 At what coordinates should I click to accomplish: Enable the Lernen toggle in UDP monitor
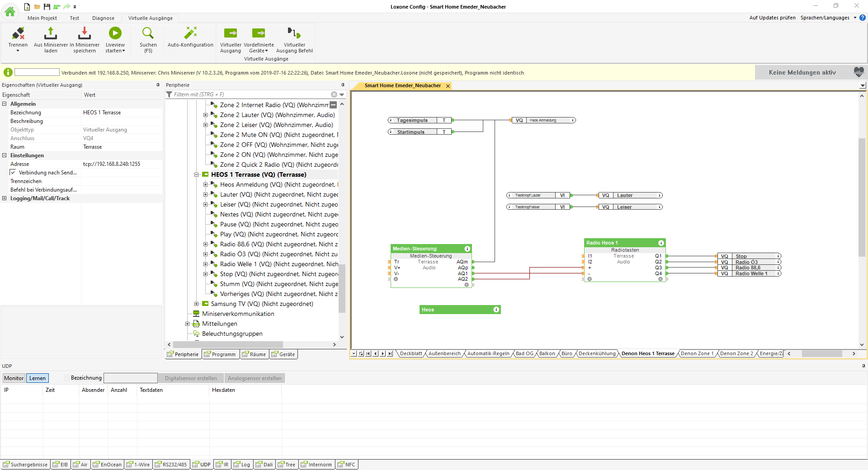(38, 378)
